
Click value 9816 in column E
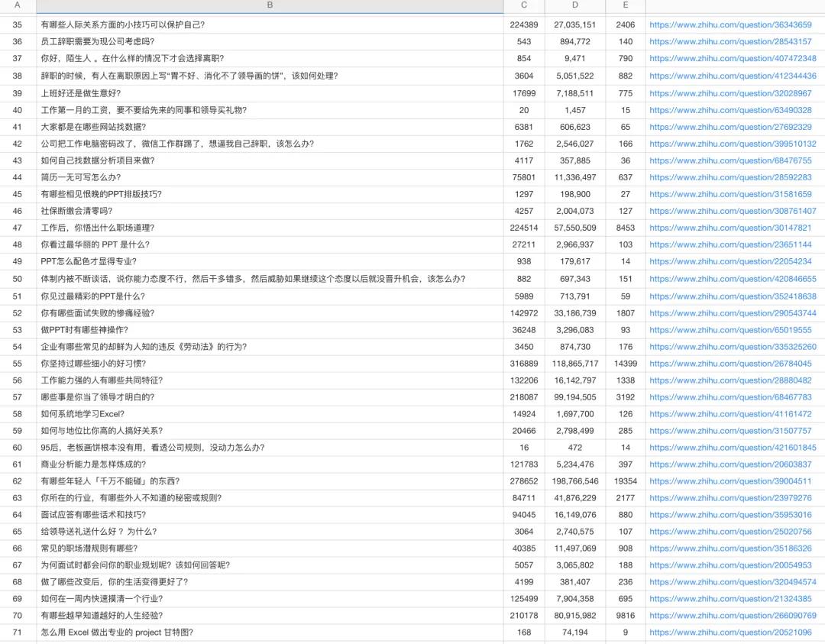(625, 616)
